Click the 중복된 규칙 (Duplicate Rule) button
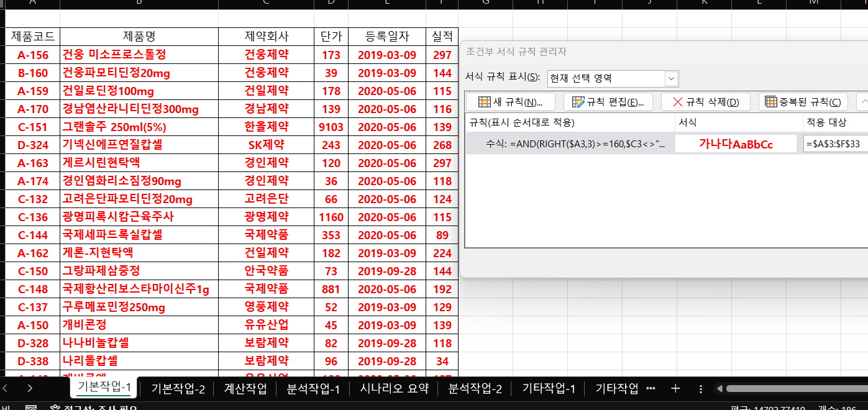This screenshot has width=868, height=410. coord(803,102)
